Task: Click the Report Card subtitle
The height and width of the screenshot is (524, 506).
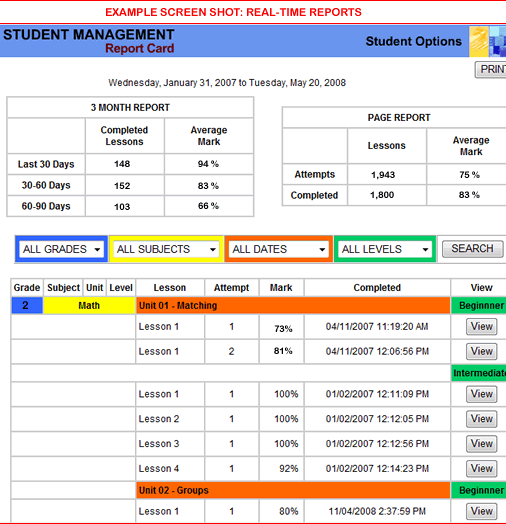Action: click(140, 48)
